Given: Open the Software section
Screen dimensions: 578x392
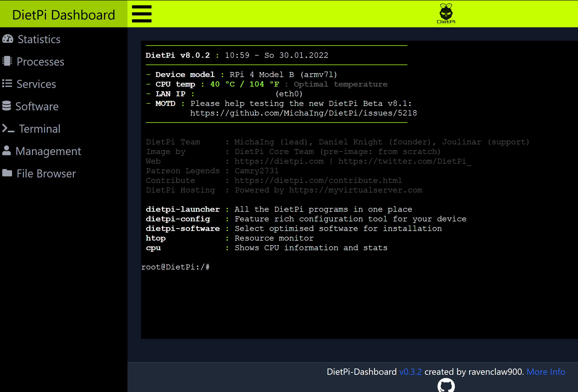Looking at the screenshot, I should [x=37, y=106].
